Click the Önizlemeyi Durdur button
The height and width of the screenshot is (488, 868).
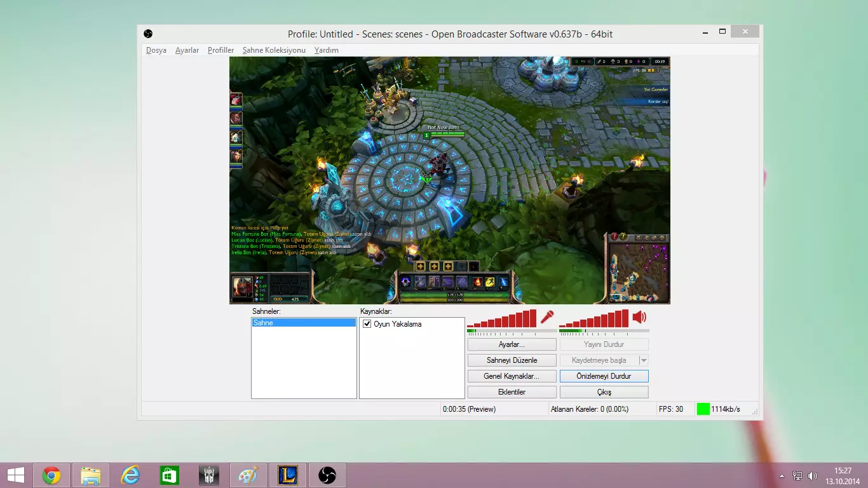(604, 376)
